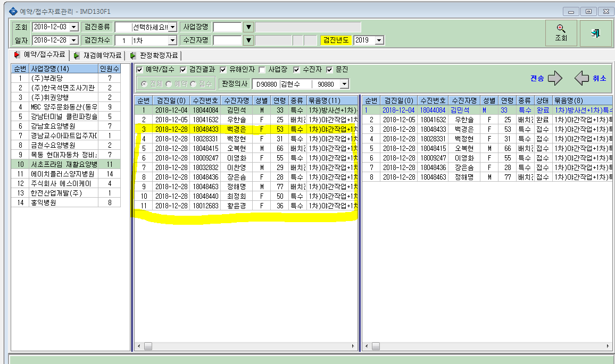
Task: Click the 재검예약자료 tab arrow icon
Action: click(x=77, y=56)
